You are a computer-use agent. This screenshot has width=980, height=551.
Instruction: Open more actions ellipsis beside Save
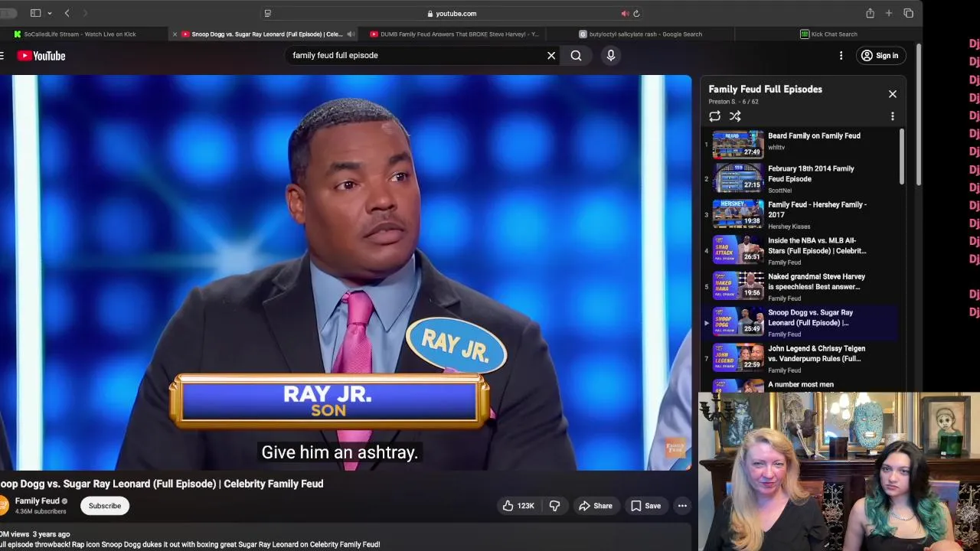682,506
